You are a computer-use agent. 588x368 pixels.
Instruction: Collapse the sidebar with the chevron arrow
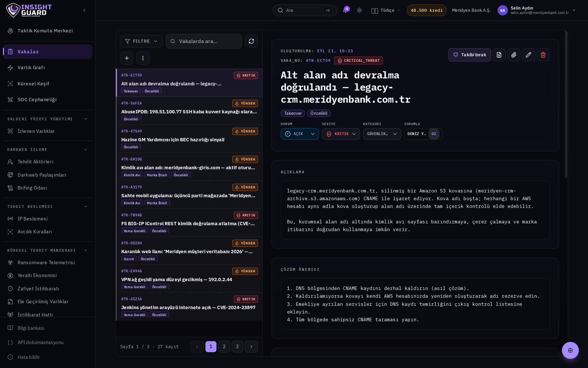84,10
